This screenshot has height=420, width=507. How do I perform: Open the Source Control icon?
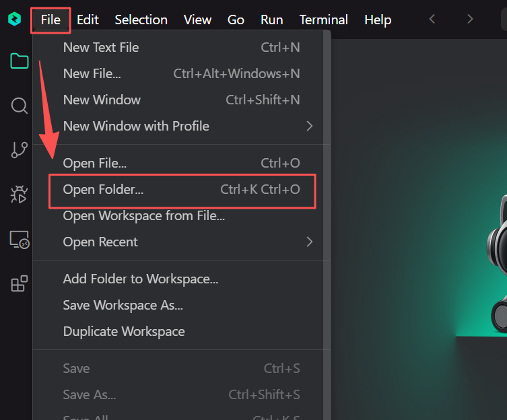tap(20, 150)
